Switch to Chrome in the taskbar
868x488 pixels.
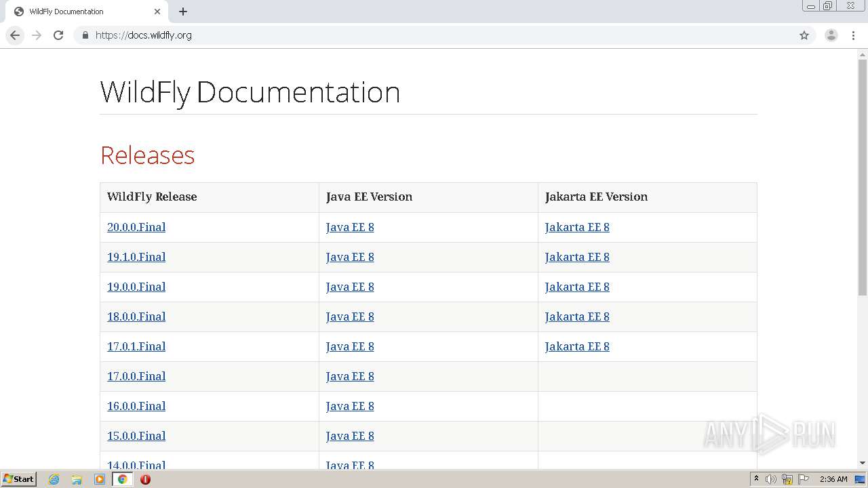[x=123, y=479]
